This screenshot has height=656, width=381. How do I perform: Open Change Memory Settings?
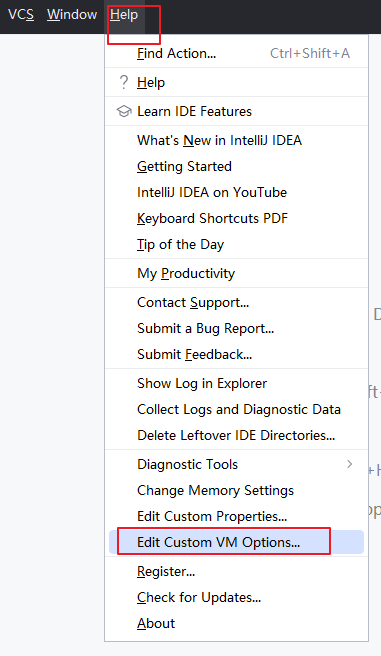click(236, 490)
